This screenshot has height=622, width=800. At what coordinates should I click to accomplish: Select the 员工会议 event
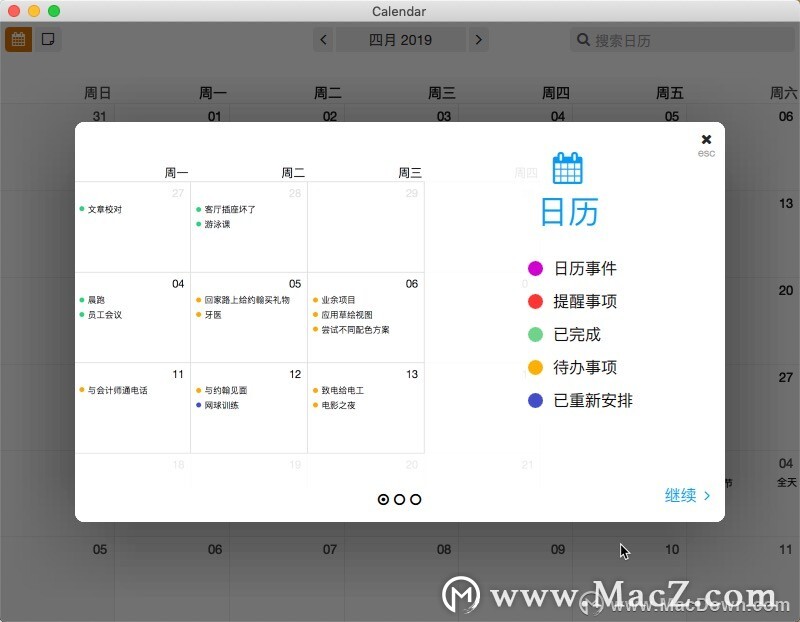coord(101,315)
